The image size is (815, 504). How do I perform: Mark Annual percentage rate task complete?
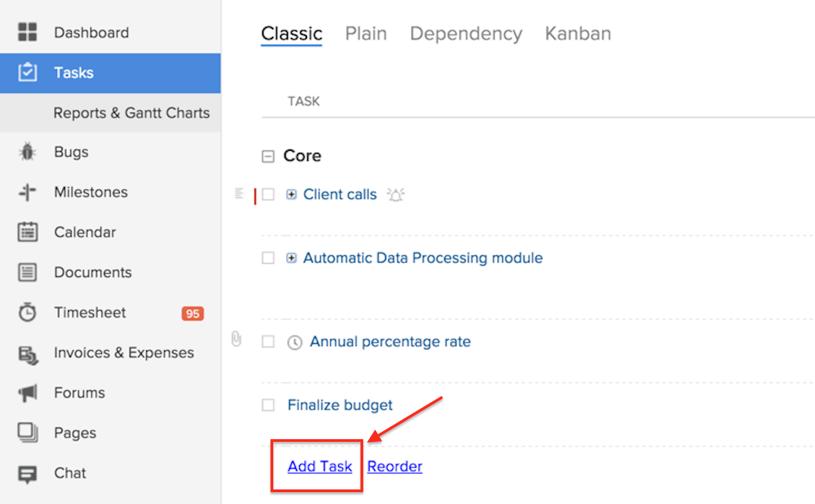(268, 341)
